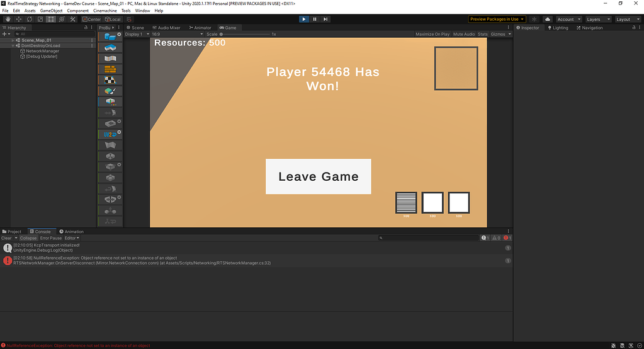Open the Display 1 dropdown
This screenshot has width=644, height=349.
(137, 34)
